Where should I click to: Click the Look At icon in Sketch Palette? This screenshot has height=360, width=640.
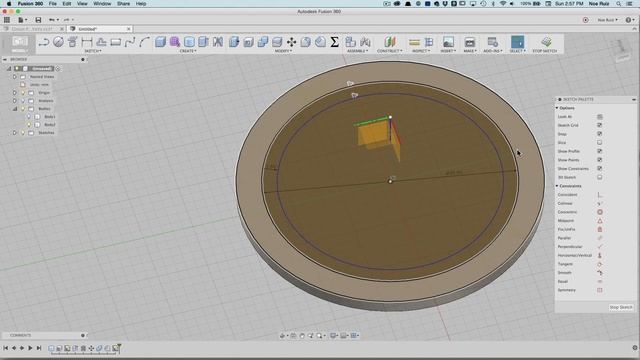[600, 117]
